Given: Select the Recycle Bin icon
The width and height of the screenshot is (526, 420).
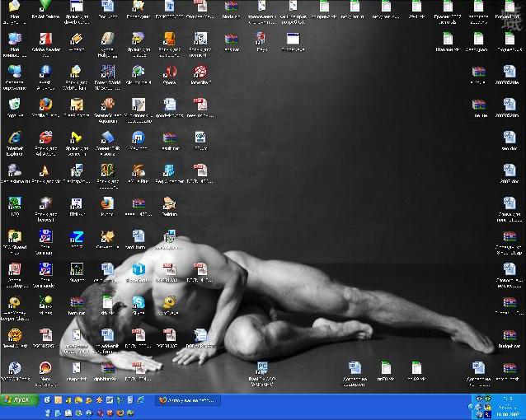Looking at the screenshot, I should tap(14, 105).
